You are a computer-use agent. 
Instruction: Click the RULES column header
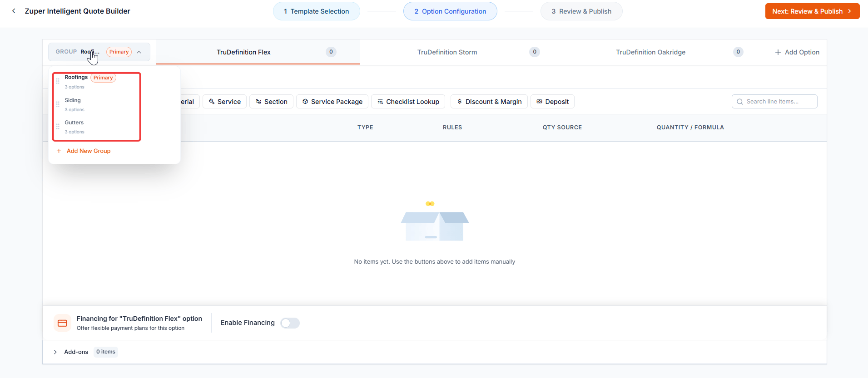[x=452, y=128]
